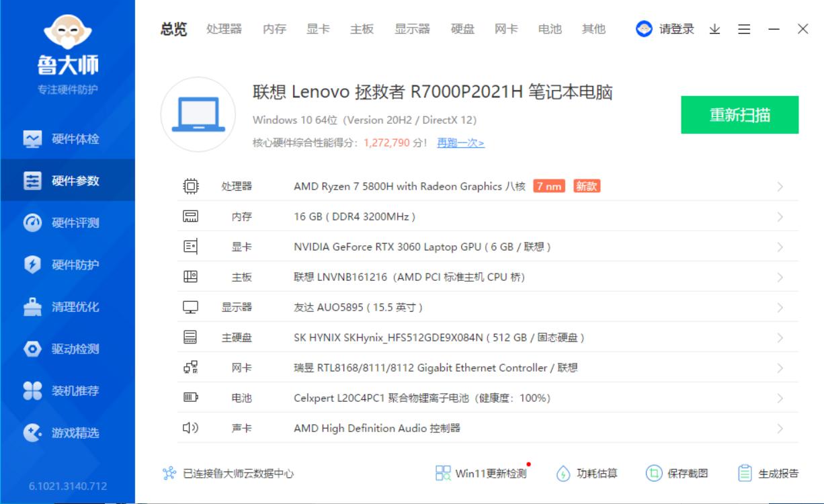Click the score 1,272,790 value
The width and height of the screenshot is (824, 504).
[x=386, y=142]
